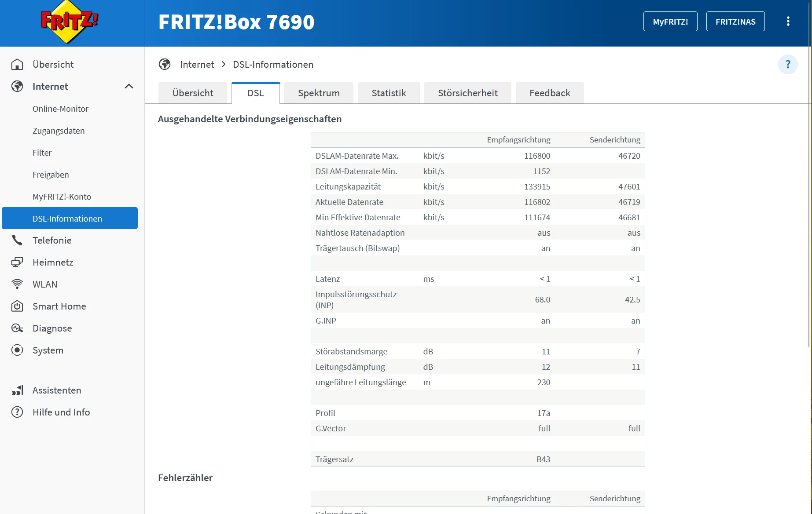Open the Statistik tab
This screenshot has height=514, width=812.
click(x=389, y=93)
